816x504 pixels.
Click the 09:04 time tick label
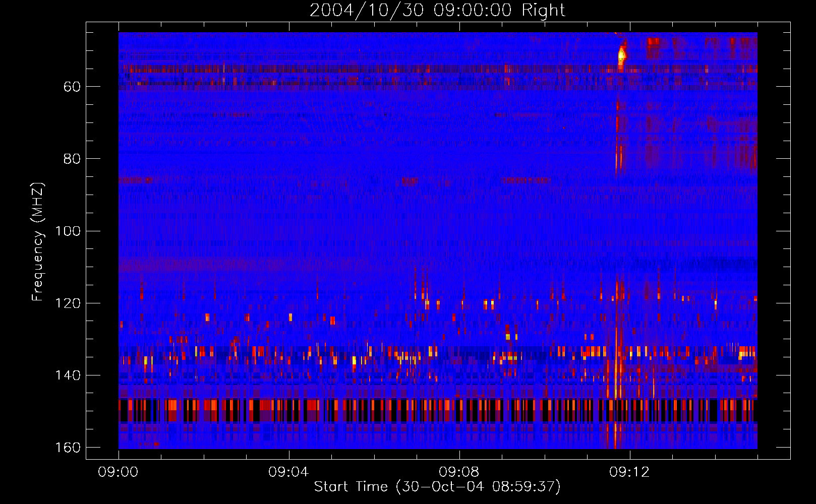[288, 472]
